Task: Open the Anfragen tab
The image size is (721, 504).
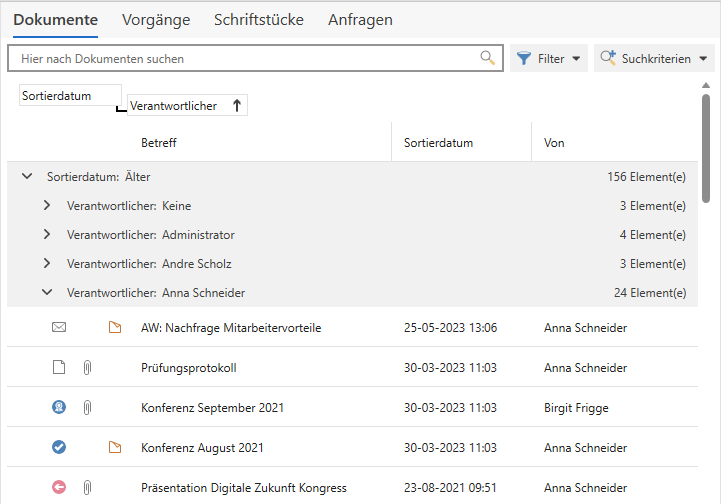Action: 360,20
